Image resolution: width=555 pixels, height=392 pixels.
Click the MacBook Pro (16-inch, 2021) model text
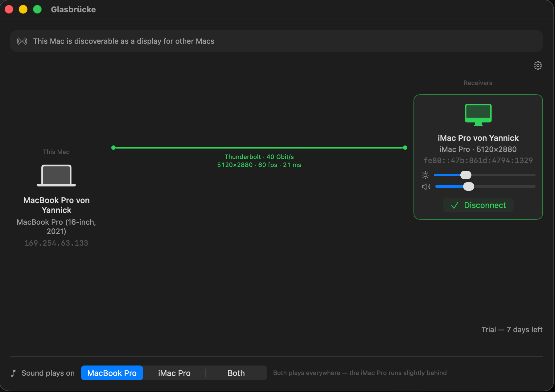click(x=56, y=227)
